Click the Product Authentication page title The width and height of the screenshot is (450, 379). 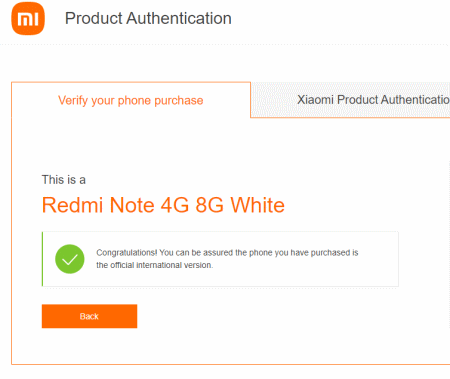click(x=148, y=18)
